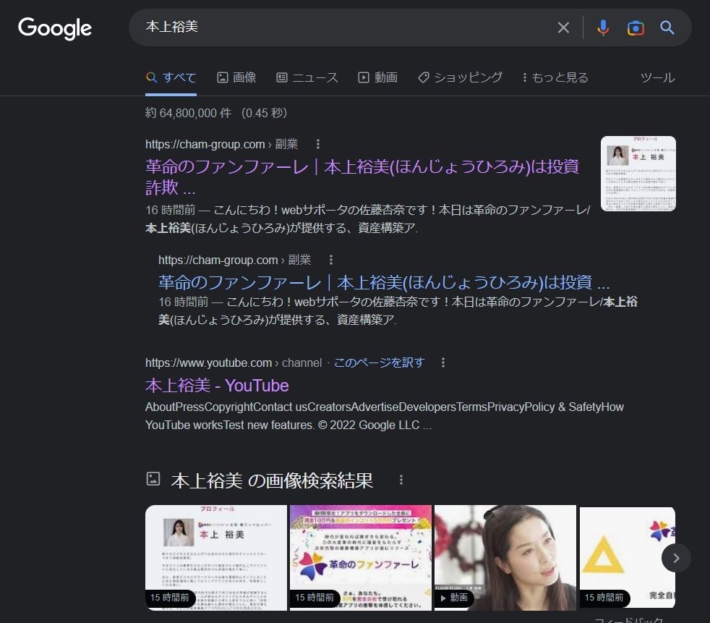Switch to the ショッピング tab
Screen dimensions: 710x623
(x=460, y=77)
